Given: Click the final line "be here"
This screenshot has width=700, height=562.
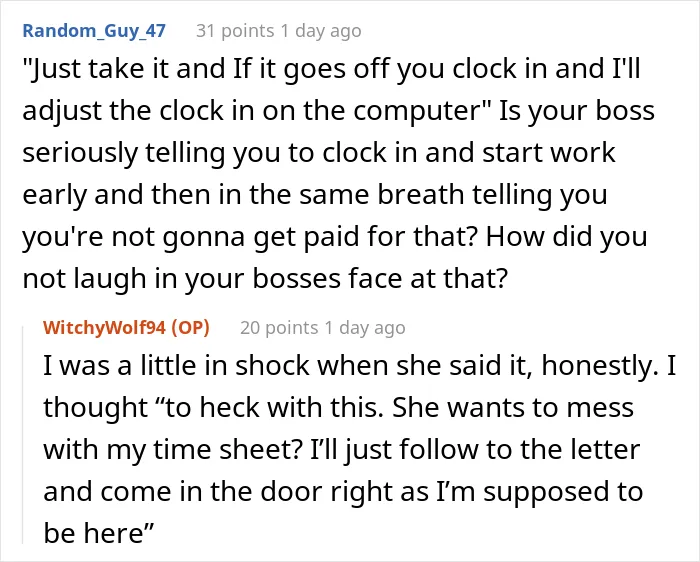Looking at the screenshot, I should 98,533.
